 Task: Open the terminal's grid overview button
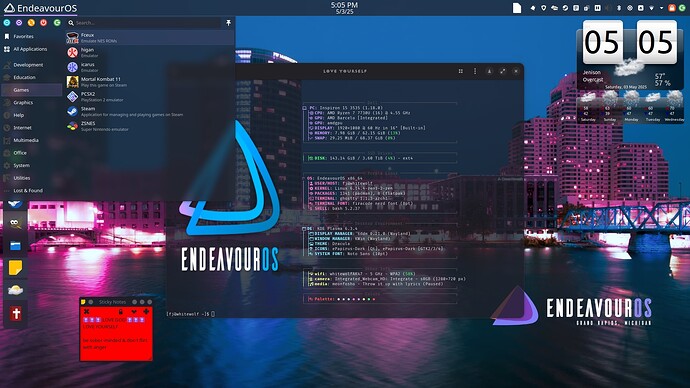tap(461, 71)
